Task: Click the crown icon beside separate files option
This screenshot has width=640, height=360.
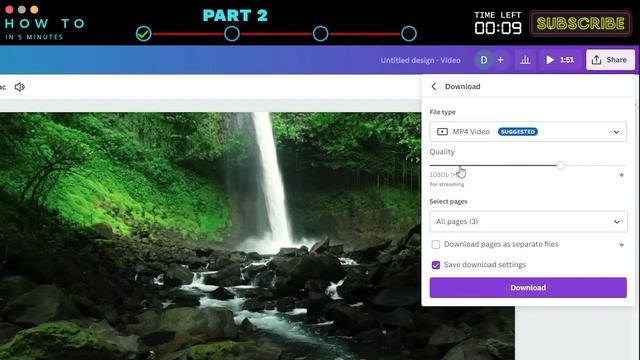Action: (x=621, y=244)
